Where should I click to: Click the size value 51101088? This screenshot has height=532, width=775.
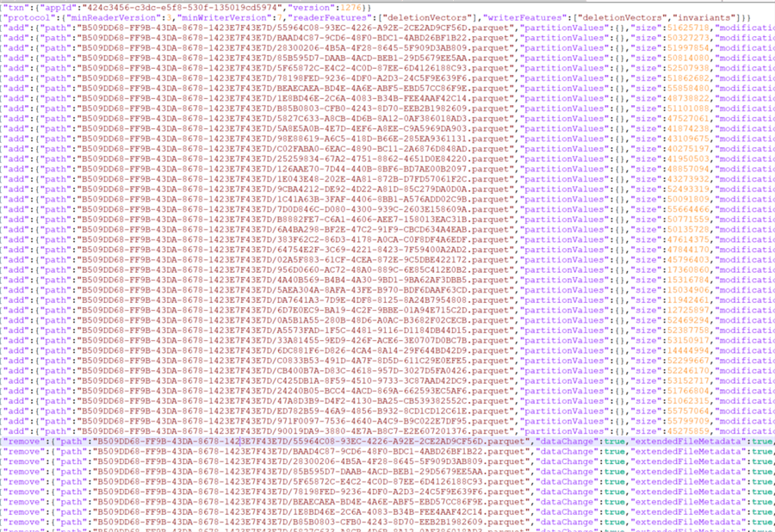(689, 108)
